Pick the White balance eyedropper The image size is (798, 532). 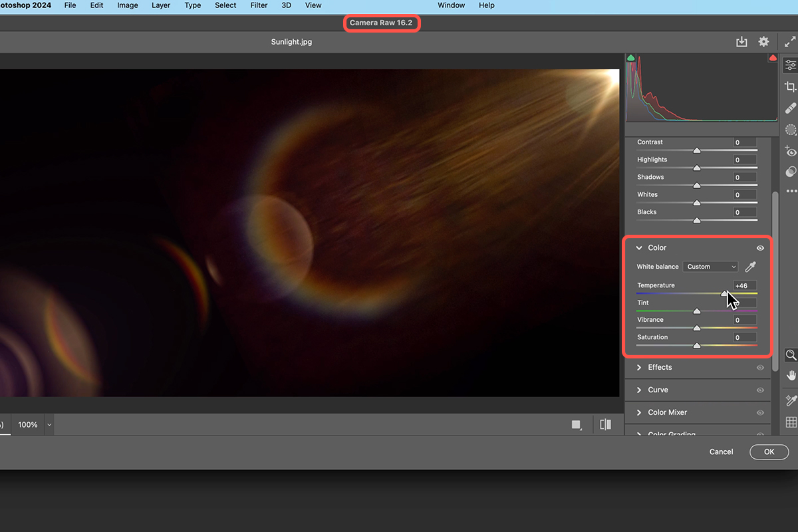(750, 267)
